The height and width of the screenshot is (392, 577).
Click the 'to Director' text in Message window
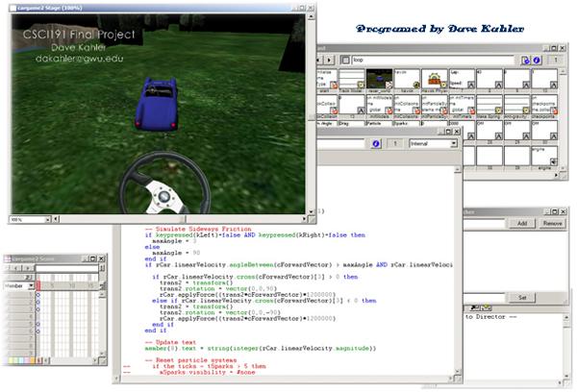tap(485, 317)
